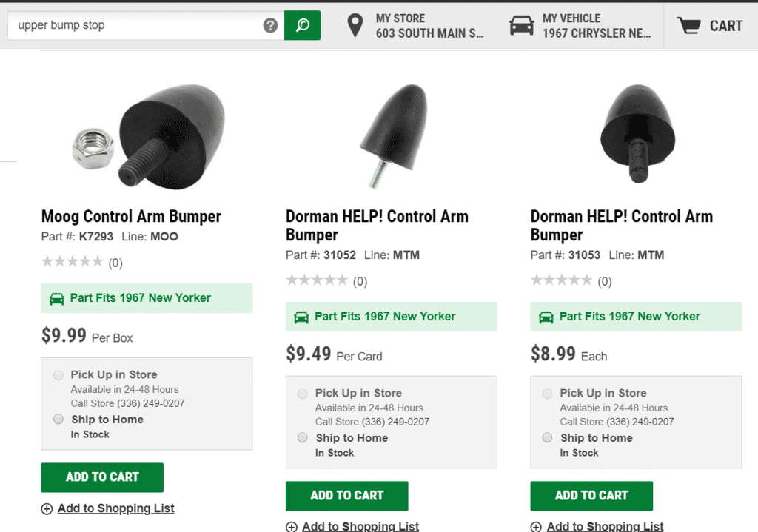Add Dorman part 31052 to cart
Screen dimensions: 758x532
click(x=346, y=496)
